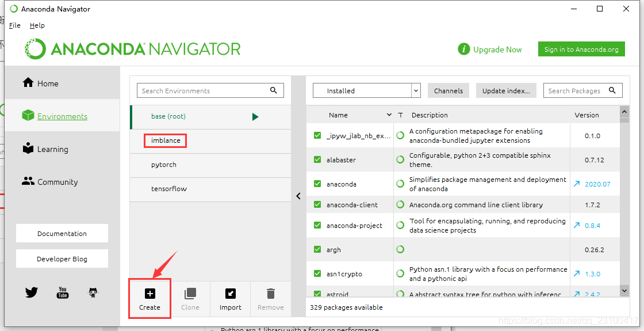Click Sign in to Anaconda.org button
Screen dimensions: 644x331
point(581,50)
